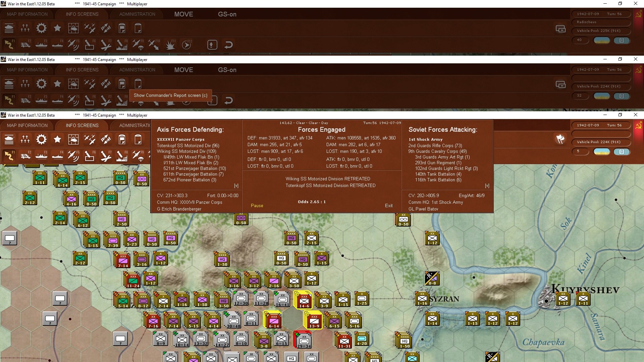The height and width of the screenshot is (362, 644).
Task: Click undo move arrow in top window
Action: click(228, 45)
